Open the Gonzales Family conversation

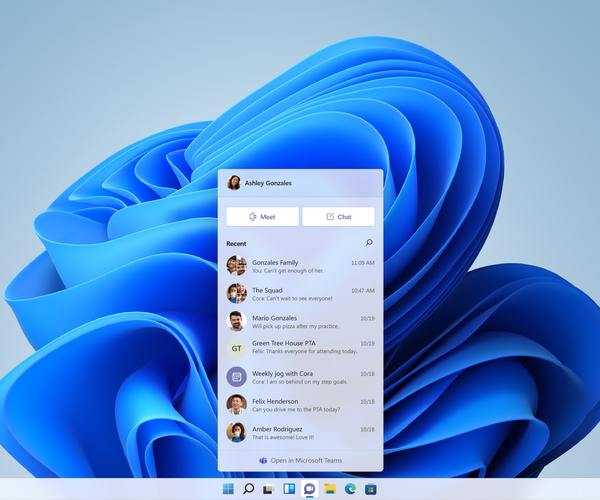300,265
